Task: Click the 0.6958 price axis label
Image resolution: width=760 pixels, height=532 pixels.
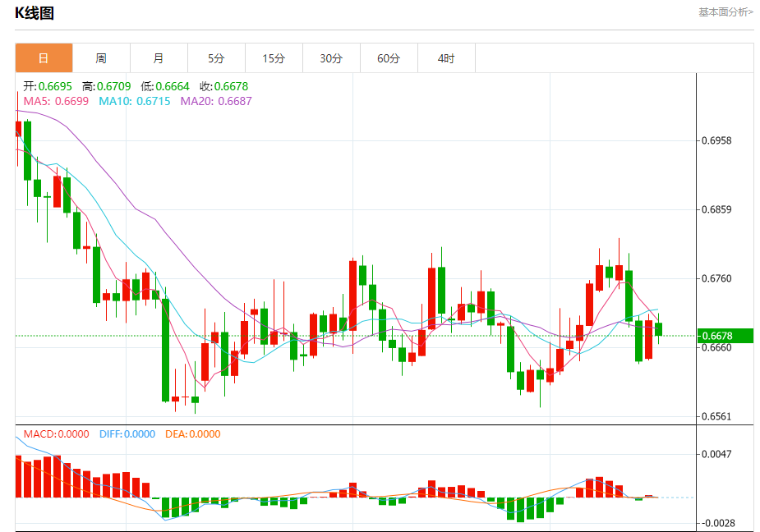Action: (716, 140)
